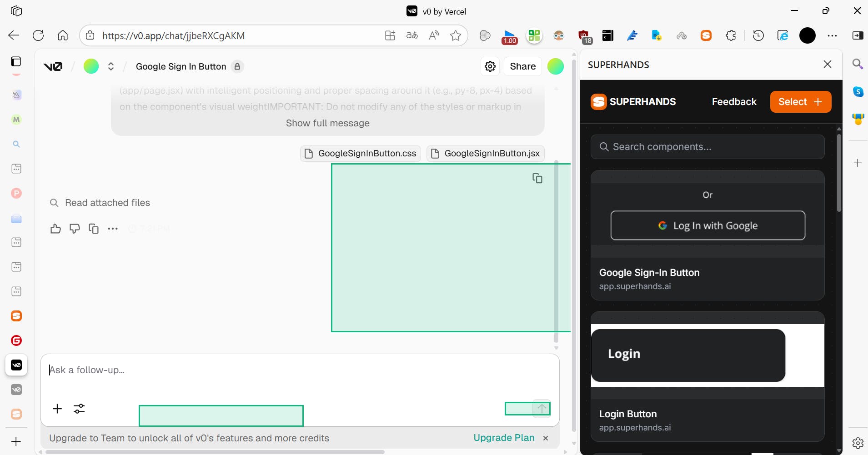Send the follow-up with the arrow button
The image size is (868, 455).
[x=542, y=408]
